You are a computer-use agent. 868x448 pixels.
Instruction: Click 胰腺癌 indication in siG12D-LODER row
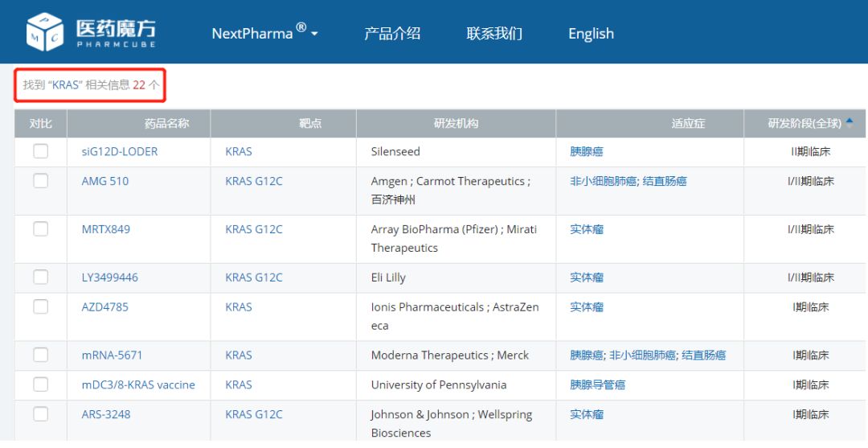pyautogui.click(x=586, y=152)
